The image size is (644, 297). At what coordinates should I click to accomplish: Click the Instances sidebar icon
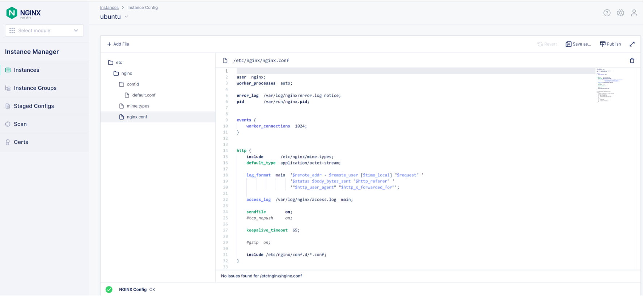pyautogui.click(x=8, y=70)
